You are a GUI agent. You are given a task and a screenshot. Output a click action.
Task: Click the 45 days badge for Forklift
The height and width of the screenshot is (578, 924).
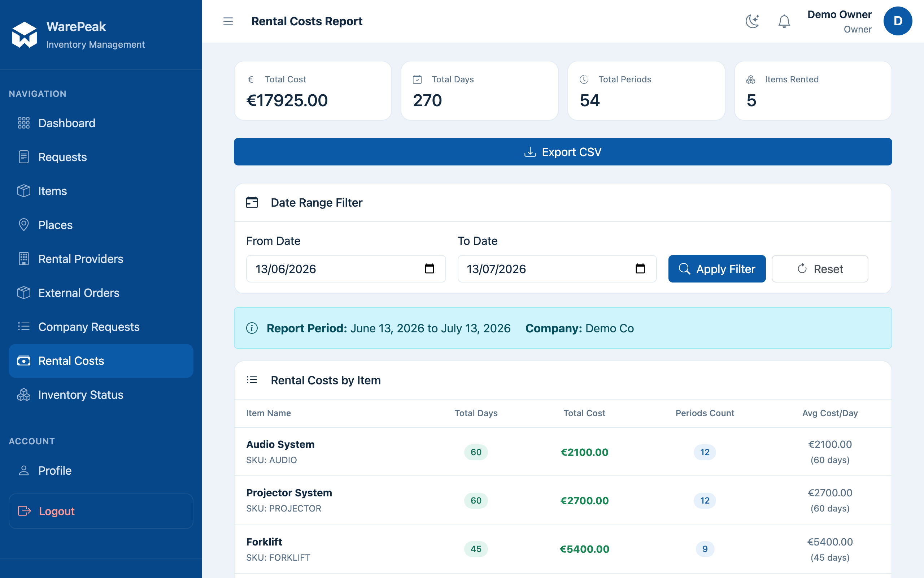(x=476, y=549)
